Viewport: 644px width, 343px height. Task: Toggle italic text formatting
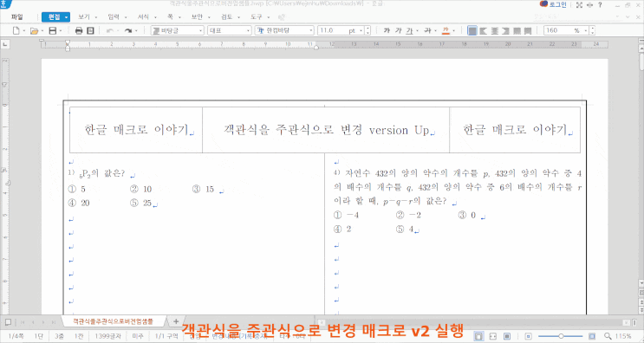(x=398, y=31)
